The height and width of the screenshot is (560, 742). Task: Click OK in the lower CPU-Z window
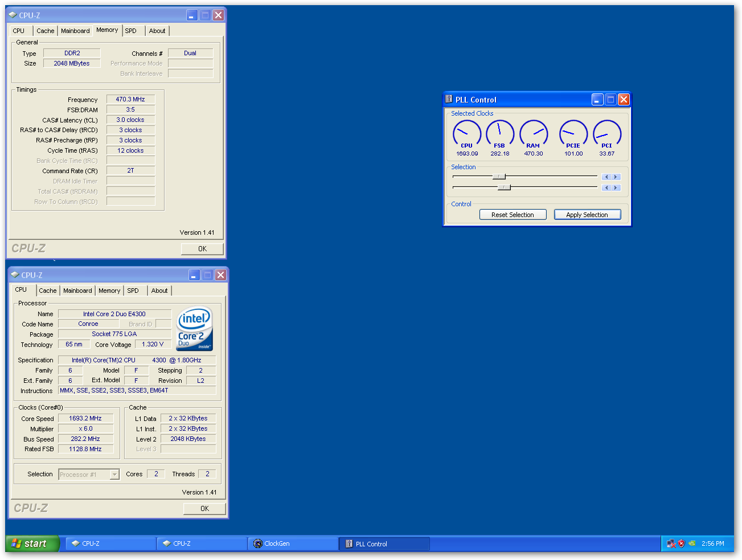pos(204,509)
